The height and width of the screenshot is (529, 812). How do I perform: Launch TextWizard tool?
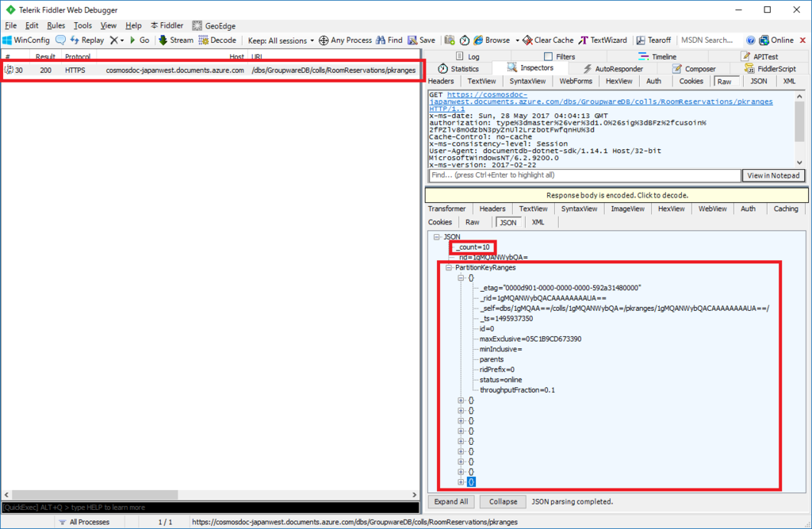tap(603, 40)
